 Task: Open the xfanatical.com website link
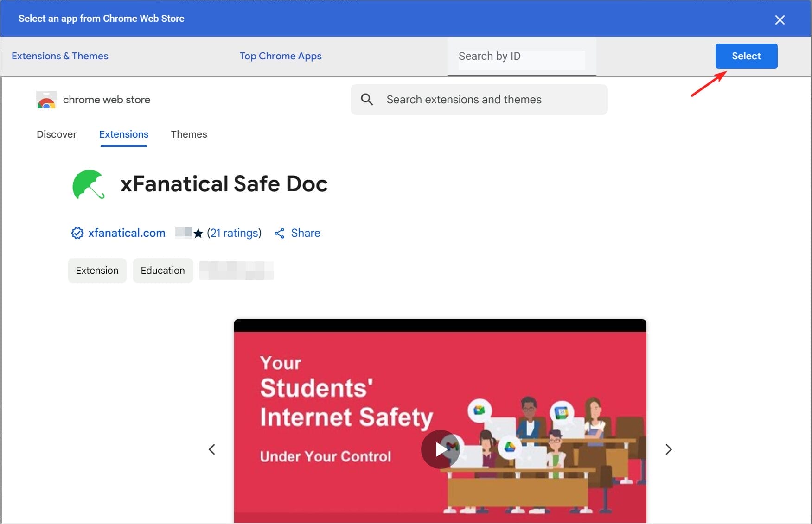(x=126, y=233)
